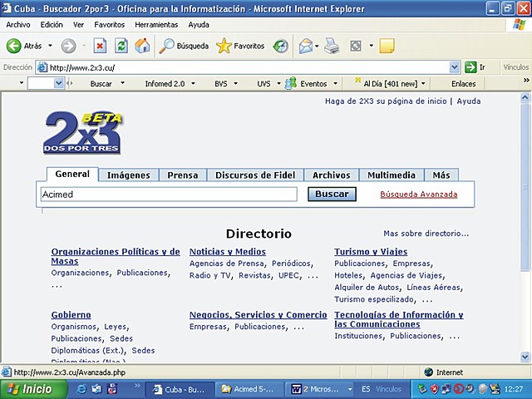Click Enlaces on the toolbar

click(x=463, y=84)
